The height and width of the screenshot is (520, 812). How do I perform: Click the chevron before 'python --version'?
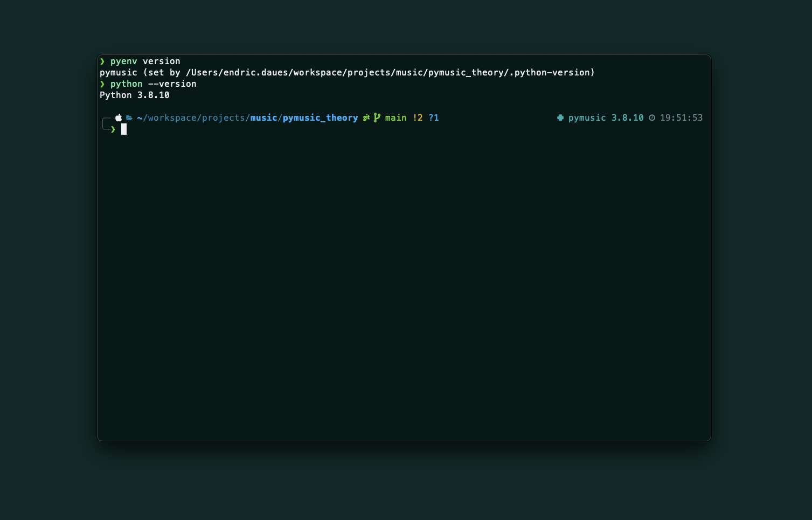click(102, 84)
